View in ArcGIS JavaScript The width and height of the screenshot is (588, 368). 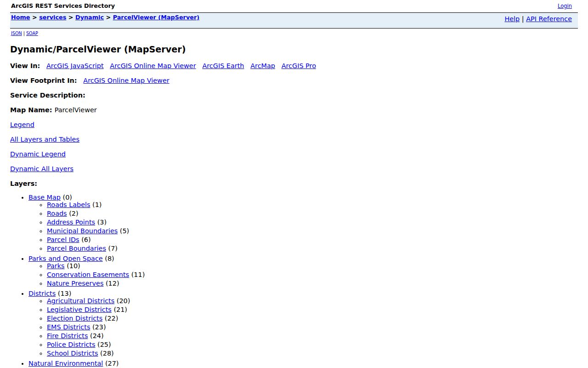pos(75,66)
